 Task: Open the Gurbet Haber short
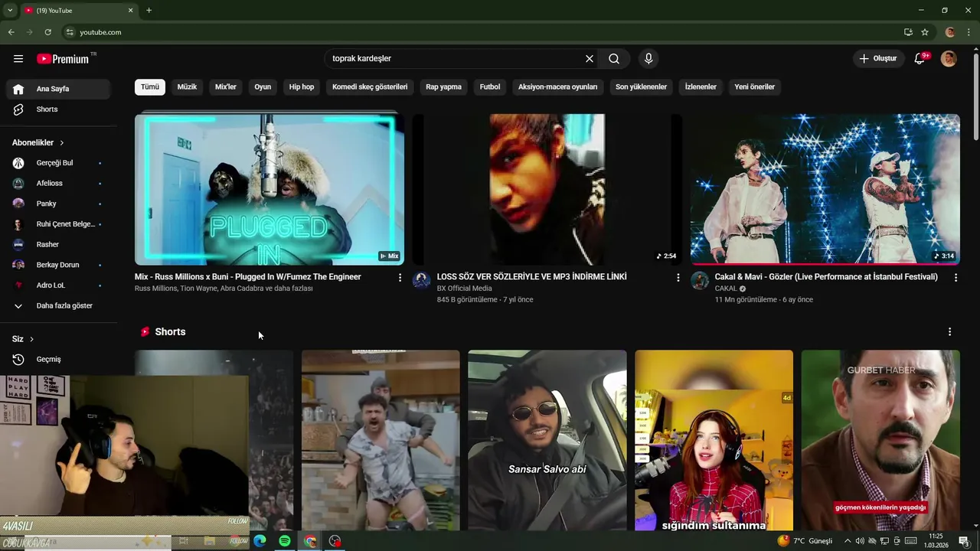point(880,440)
